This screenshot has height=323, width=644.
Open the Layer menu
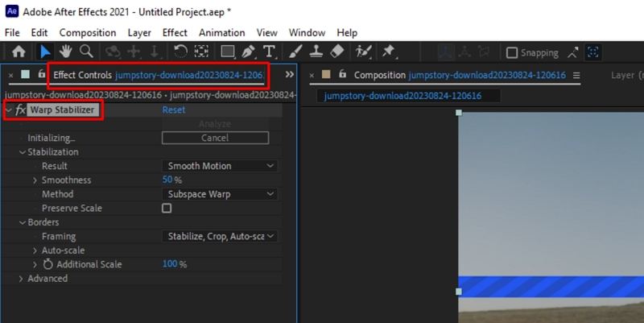[x=139, y=32]
